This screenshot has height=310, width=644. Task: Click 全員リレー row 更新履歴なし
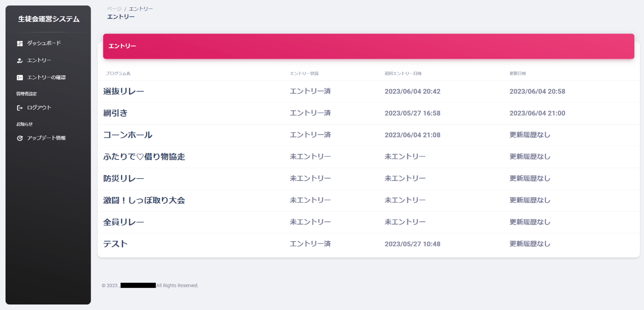point(530,222)
